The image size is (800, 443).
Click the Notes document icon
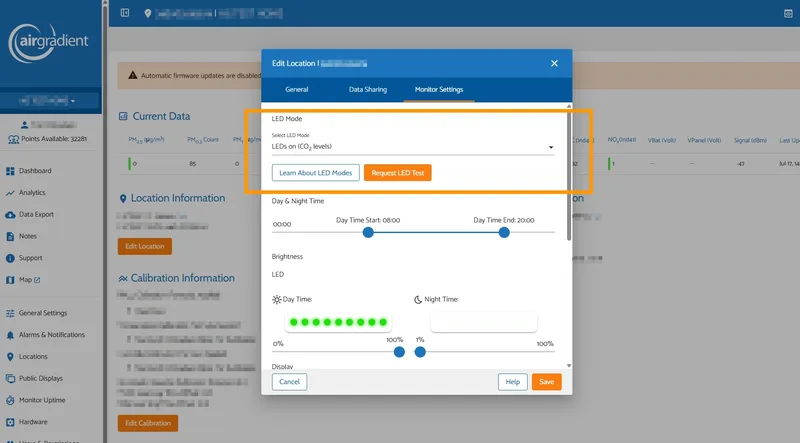(10, 236)
